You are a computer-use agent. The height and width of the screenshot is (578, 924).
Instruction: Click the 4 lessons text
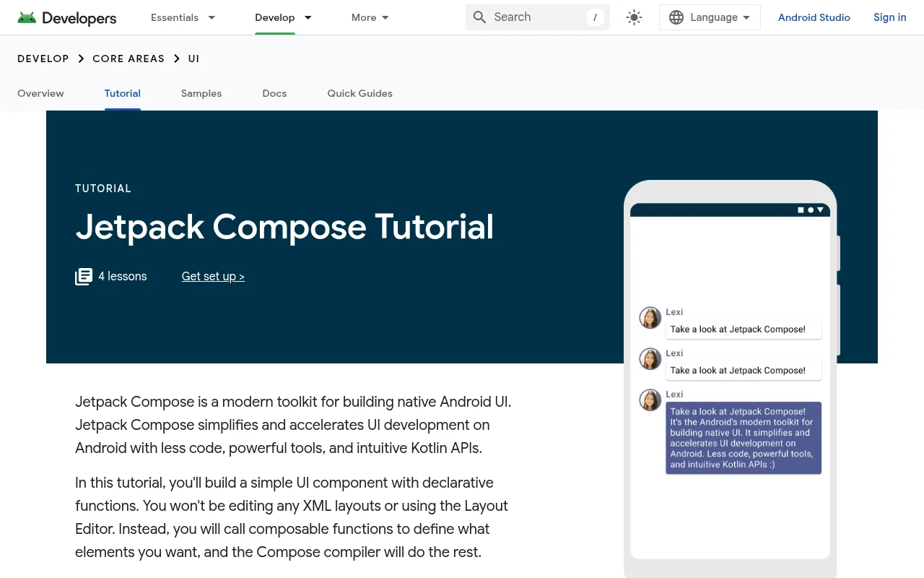(123, 277)
